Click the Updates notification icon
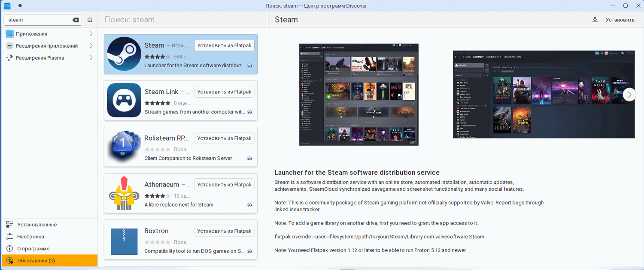The width and height of the screenshot is (644, 270). pyautogui.click(x=9, y=261)
